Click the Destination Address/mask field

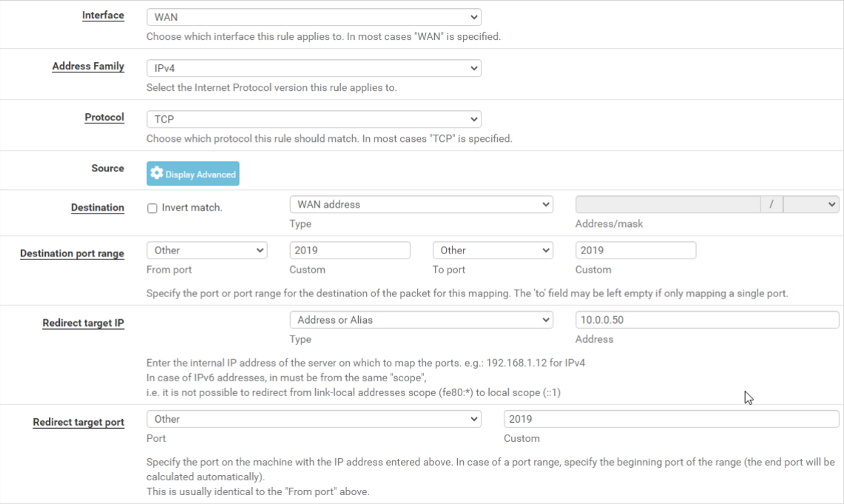[x=667, y=205]
